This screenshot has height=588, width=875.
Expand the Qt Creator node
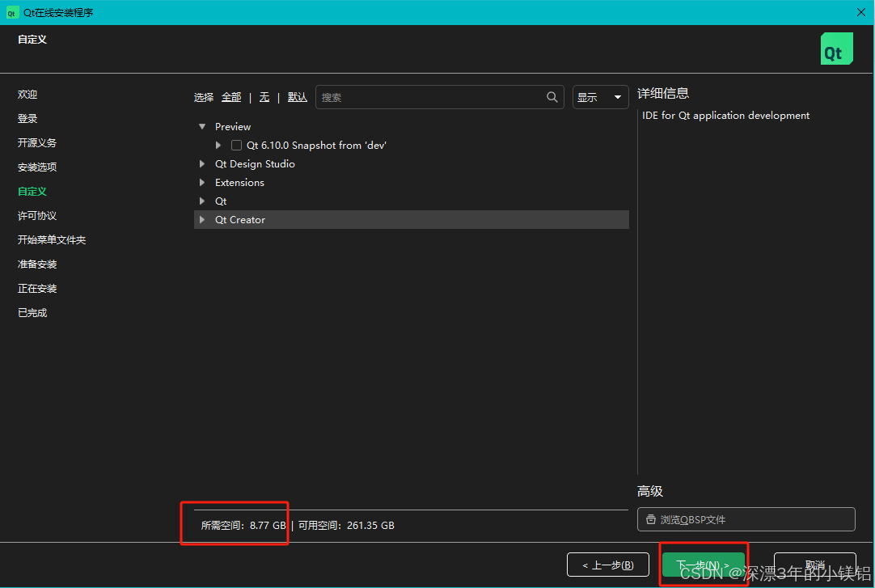click(202, 220)
